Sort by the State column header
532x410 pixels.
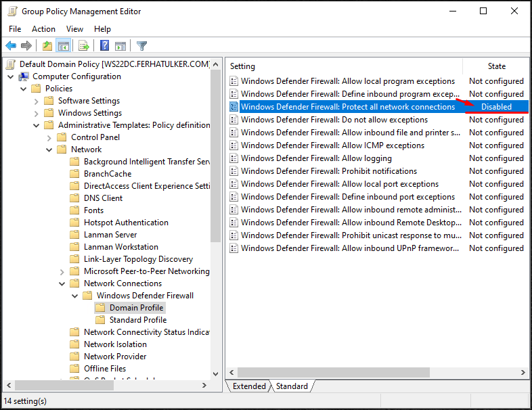point(496,66)
